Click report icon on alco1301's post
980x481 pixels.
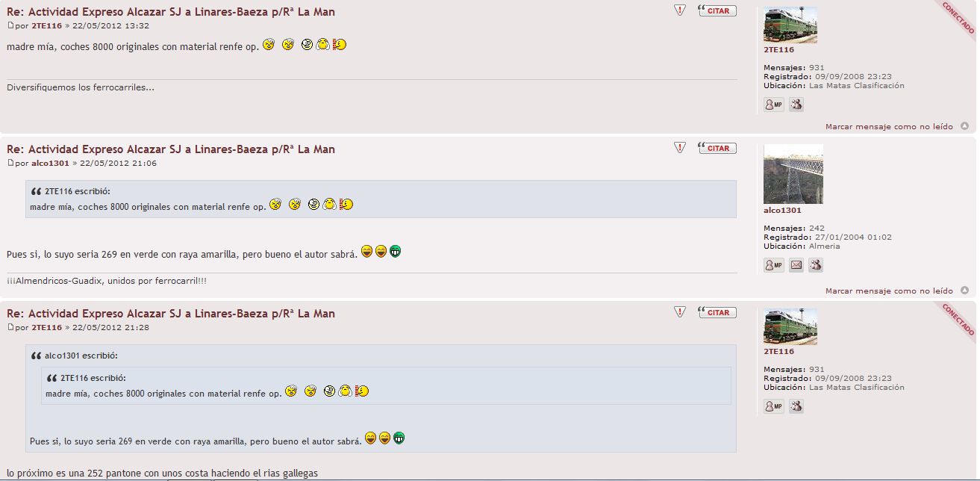pyautogui.click(x=679, y=148)
